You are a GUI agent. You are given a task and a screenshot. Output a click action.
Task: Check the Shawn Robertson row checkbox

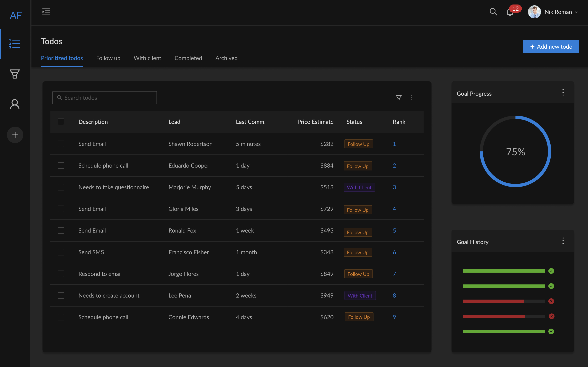click(x=61, y=144)
